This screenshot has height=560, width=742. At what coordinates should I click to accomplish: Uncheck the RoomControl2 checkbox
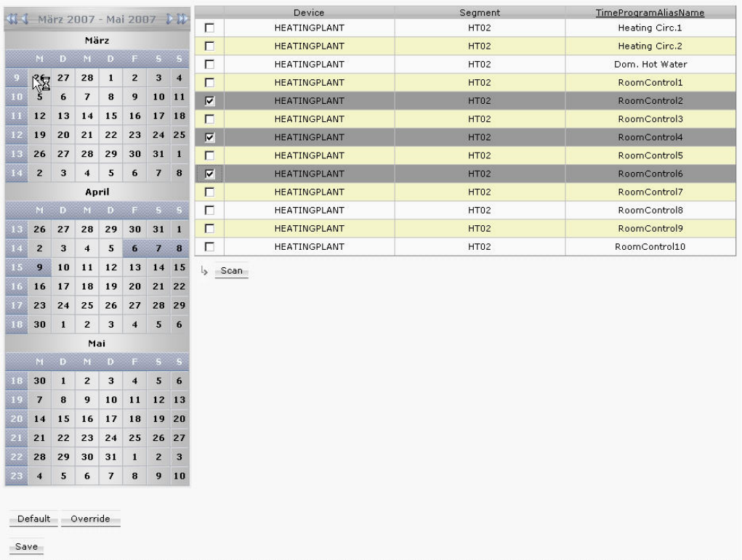210,101
